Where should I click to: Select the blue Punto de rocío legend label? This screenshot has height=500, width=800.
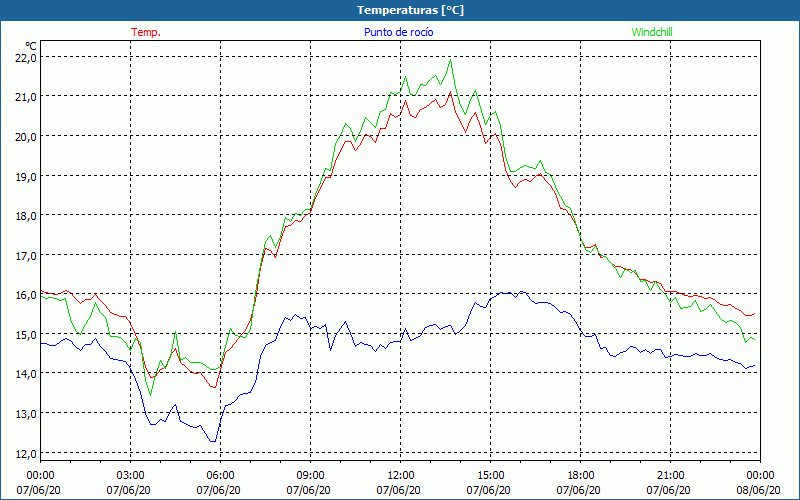click(x=398, y=32)
